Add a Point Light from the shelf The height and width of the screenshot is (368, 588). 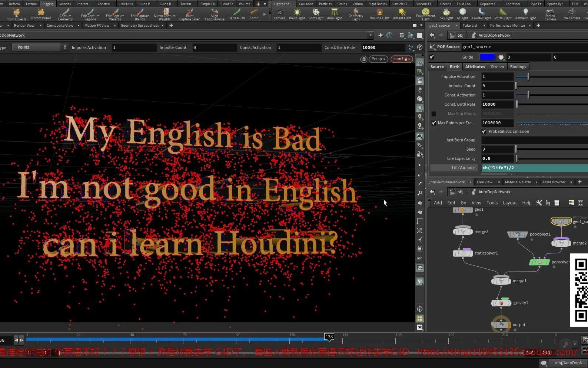point(297,14)
